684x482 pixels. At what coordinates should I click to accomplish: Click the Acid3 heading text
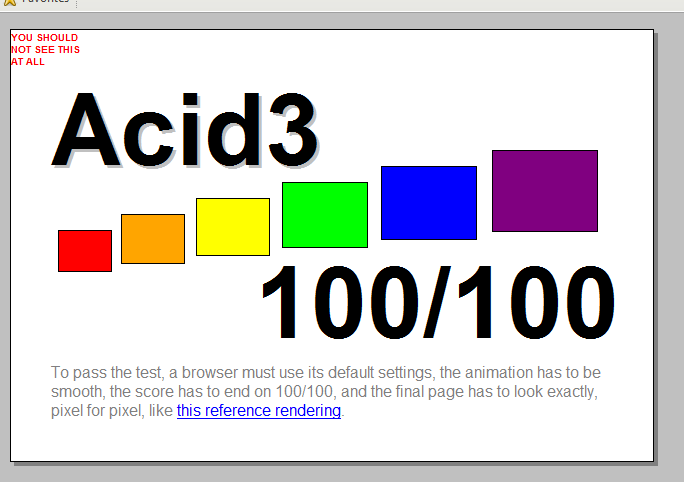[185, 130]
